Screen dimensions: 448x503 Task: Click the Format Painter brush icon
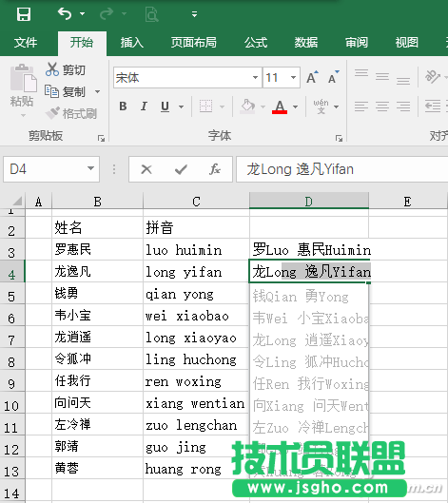point(52,113)
